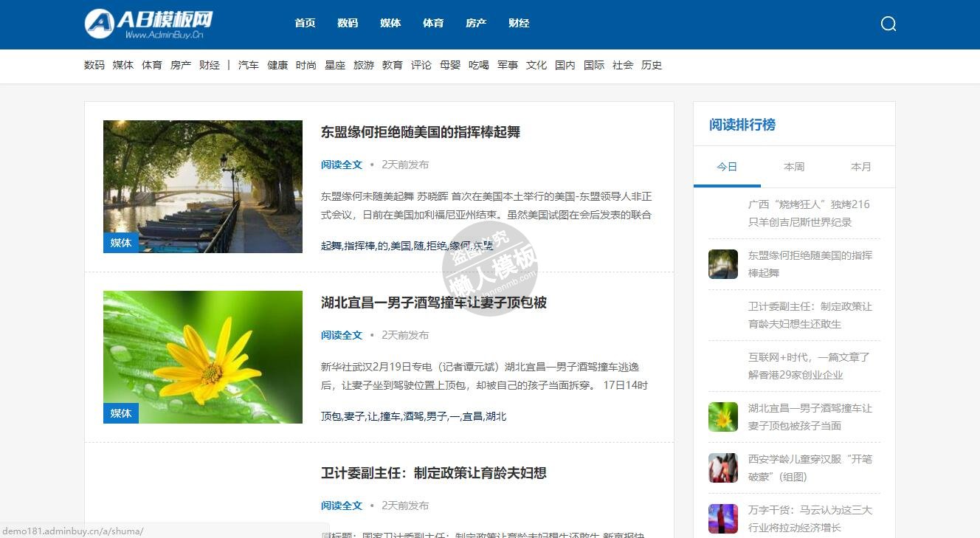Click 媒体 tag on flower photo
The width and height of the screenshot is (980, 538).
pyautogui.click(x=121, y=413)
